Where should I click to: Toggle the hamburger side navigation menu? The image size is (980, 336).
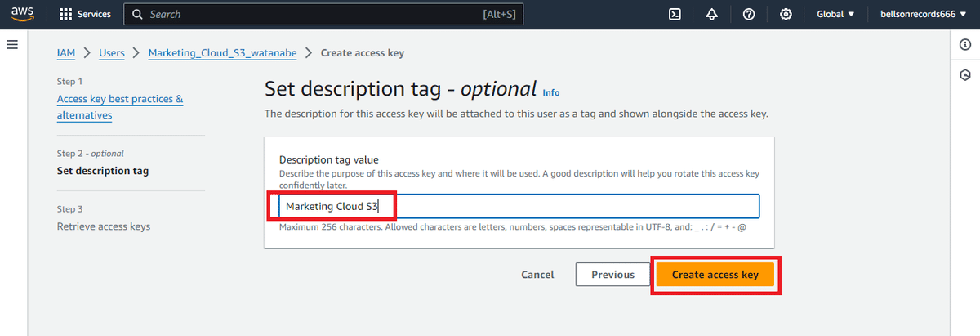coord(12,43)
